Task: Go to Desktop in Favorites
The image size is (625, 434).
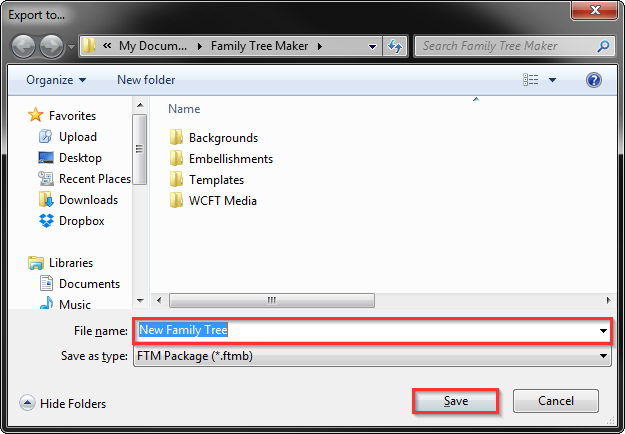Action: pyautogui.click(x=80, y=158)
